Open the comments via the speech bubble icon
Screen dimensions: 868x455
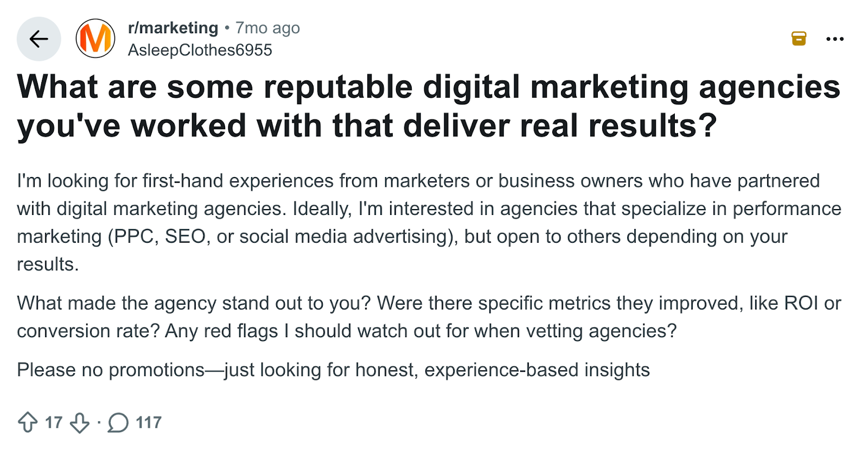click(119, 421)
